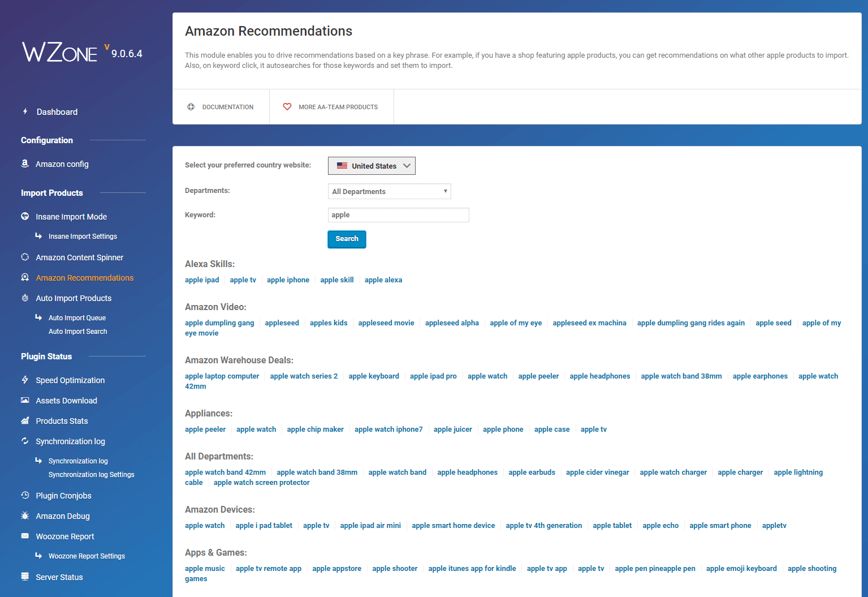
Task: Click the heart icon for AA-Team products
Action: coord(287,106)
